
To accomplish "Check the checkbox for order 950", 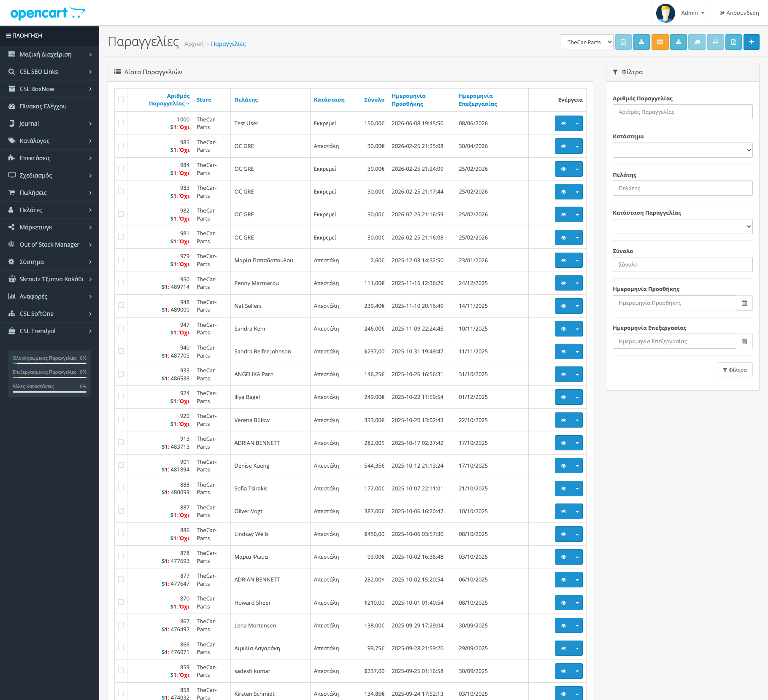I will (x=121, y=283).
